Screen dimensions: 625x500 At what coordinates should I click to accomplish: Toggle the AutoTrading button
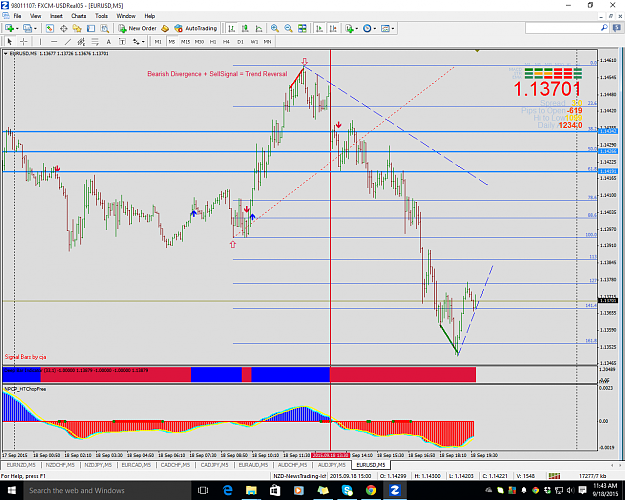click(x=196, y=28)
